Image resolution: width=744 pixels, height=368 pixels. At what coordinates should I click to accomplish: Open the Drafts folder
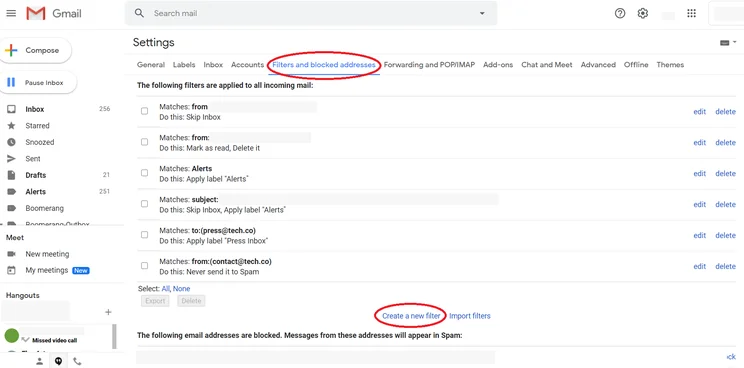tap(36, 175)
